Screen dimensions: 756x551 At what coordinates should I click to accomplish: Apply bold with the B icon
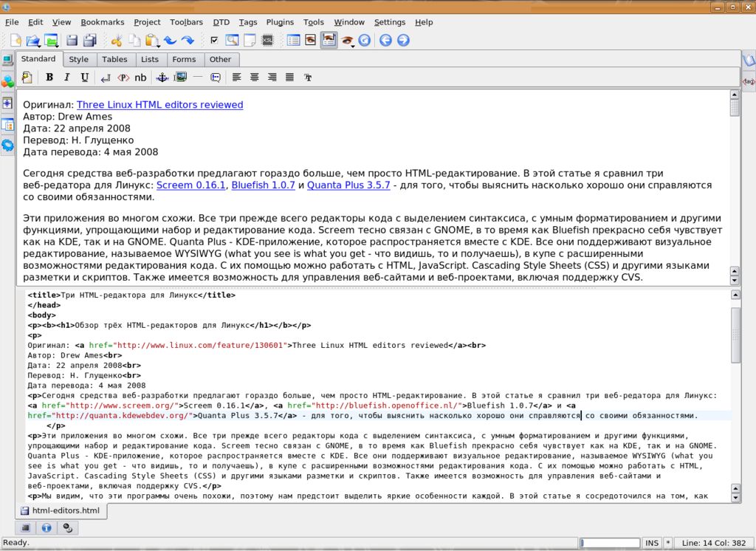click(49, 78)
